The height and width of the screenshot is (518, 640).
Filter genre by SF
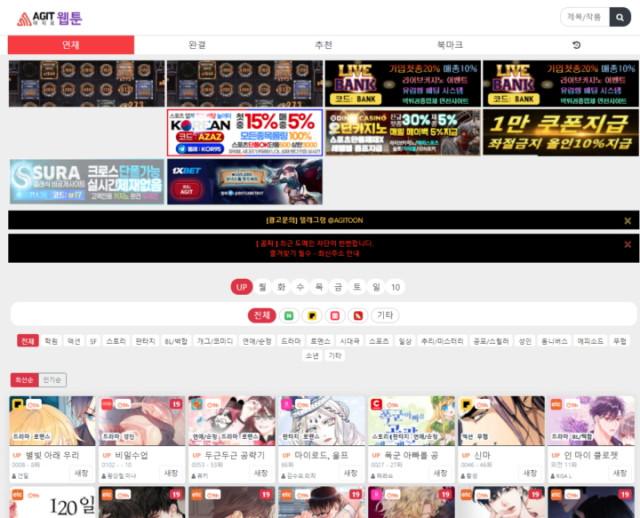pyautogui.click(x=93, y=341)
